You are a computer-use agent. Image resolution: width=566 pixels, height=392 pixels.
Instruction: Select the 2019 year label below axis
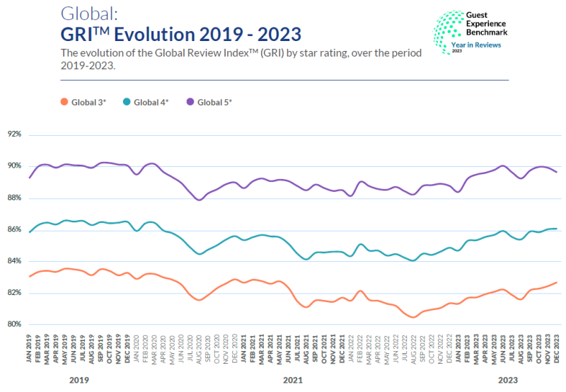tap(79, 380)
